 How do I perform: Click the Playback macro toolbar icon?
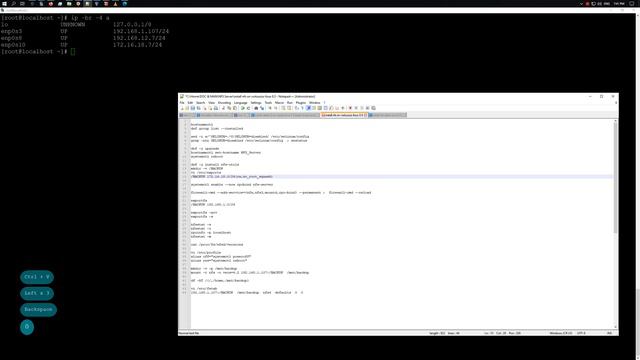point(362,108)
